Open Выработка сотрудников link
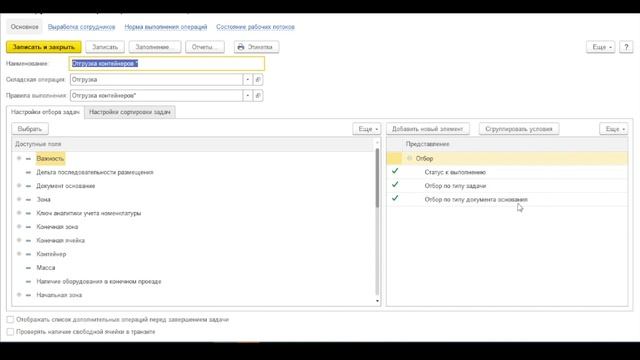This screenshot has width=640, height=360. coord(82,27)
